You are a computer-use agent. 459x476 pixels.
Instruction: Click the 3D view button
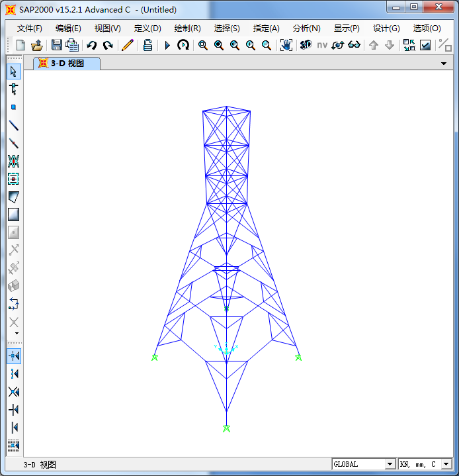306,45
